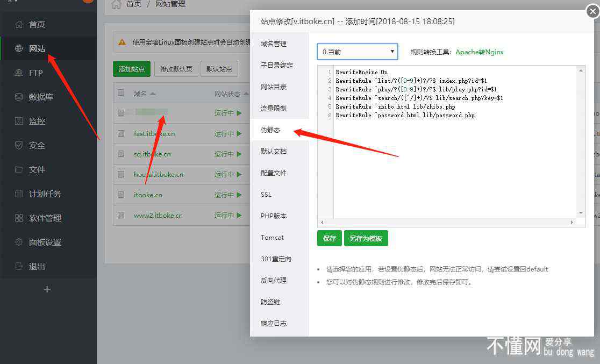Toggle the select-all checkbox in table header
This screenshot has height=364, width=600.
tap(121, 93)
